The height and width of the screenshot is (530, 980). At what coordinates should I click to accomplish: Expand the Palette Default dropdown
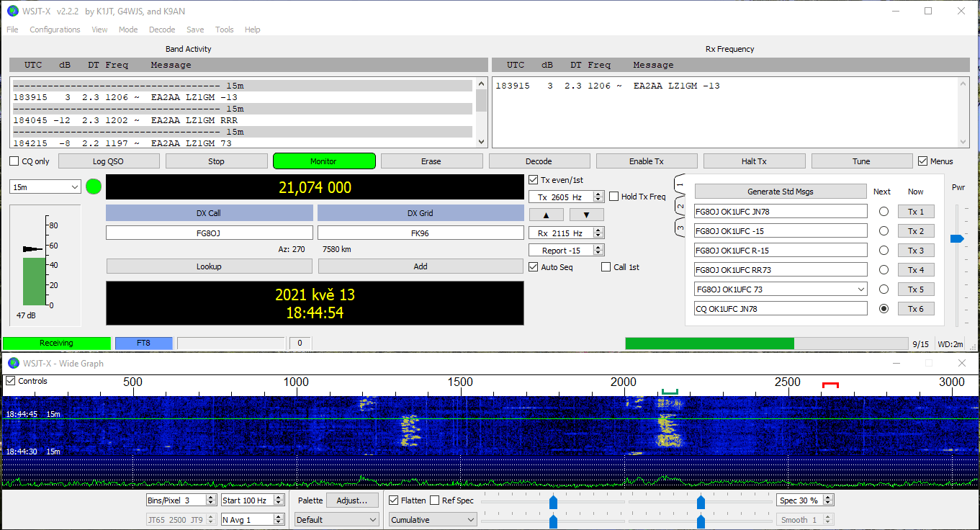click(x=336, y=519)
